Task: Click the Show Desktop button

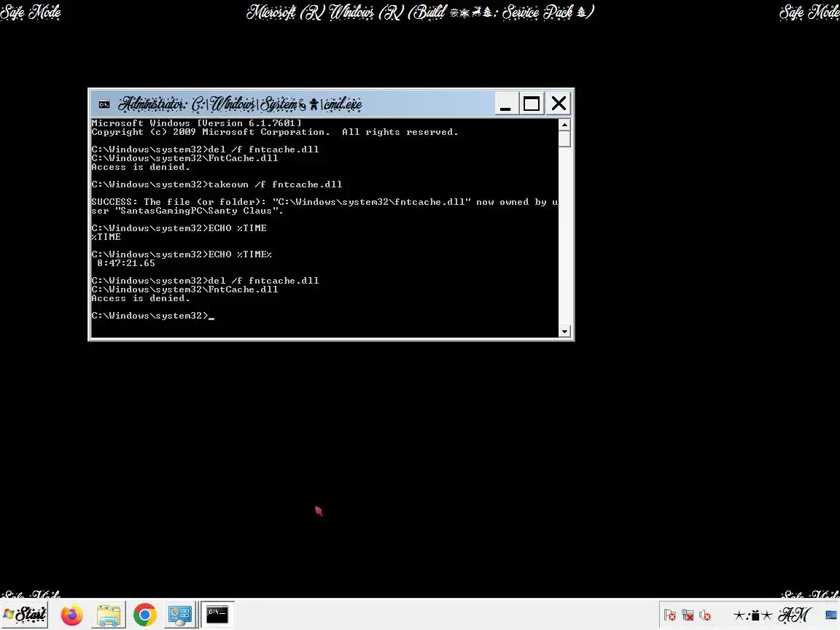Action: 832,615
